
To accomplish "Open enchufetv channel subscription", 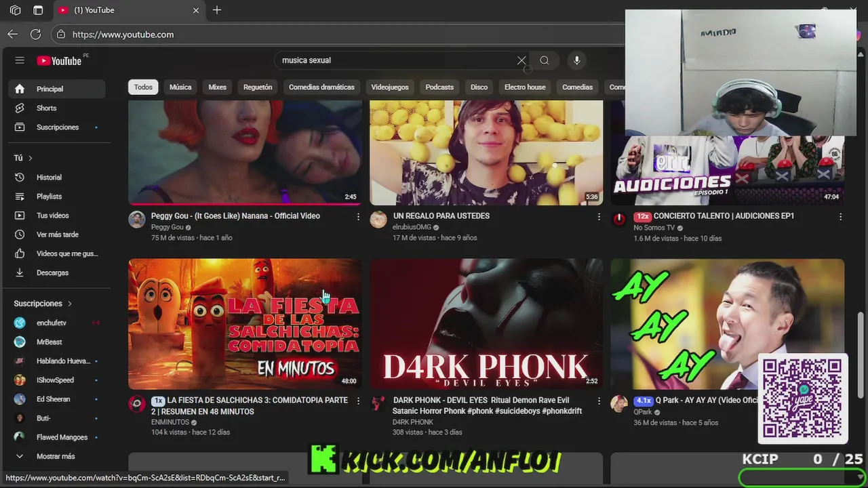I will point(56,323).
